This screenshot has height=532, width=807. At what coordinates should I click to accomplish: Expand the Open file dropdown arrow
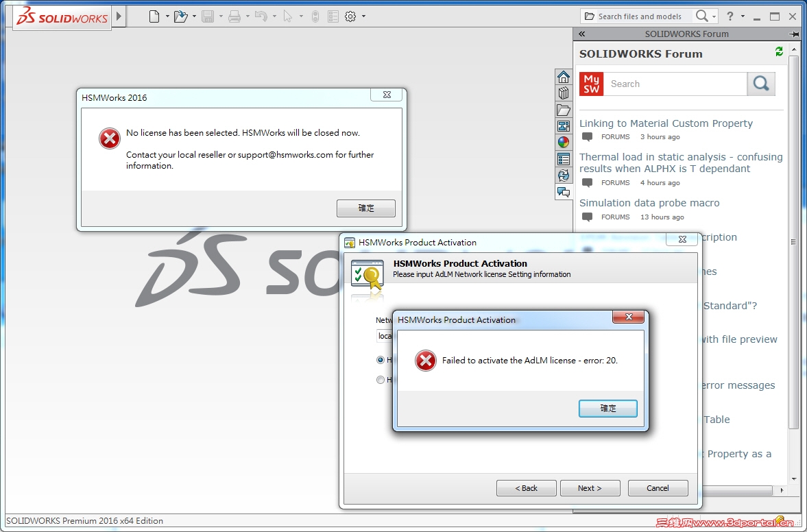(x=194, y=16)
